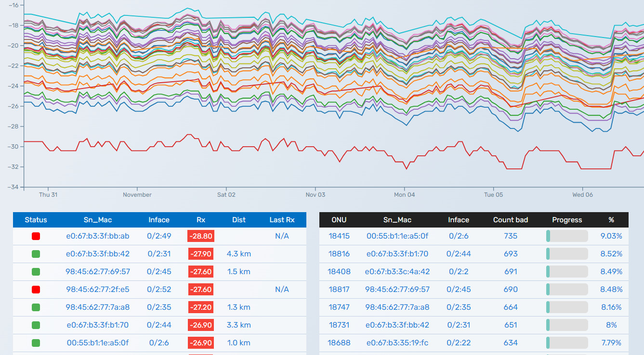The height and width of the screenshot is (355, 644).
Task: Click count bad value 693
Action: [x=511, y=254]
